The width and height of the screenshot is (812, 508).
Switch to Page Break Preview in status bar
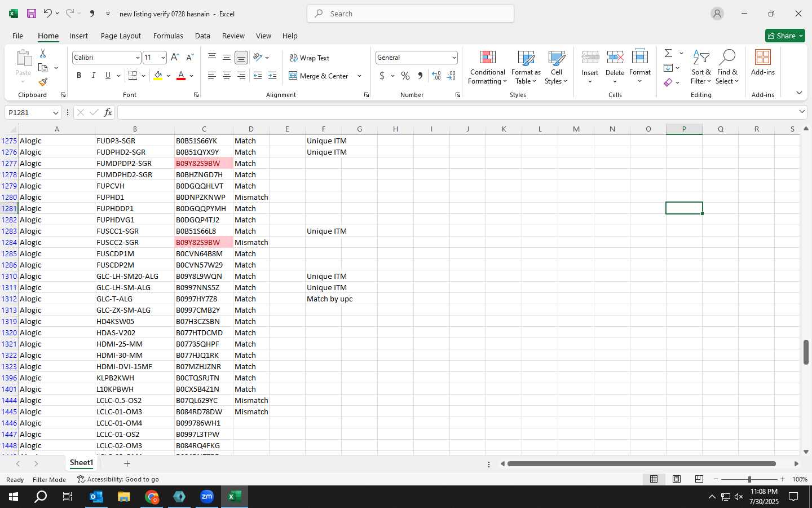(699, 479)
